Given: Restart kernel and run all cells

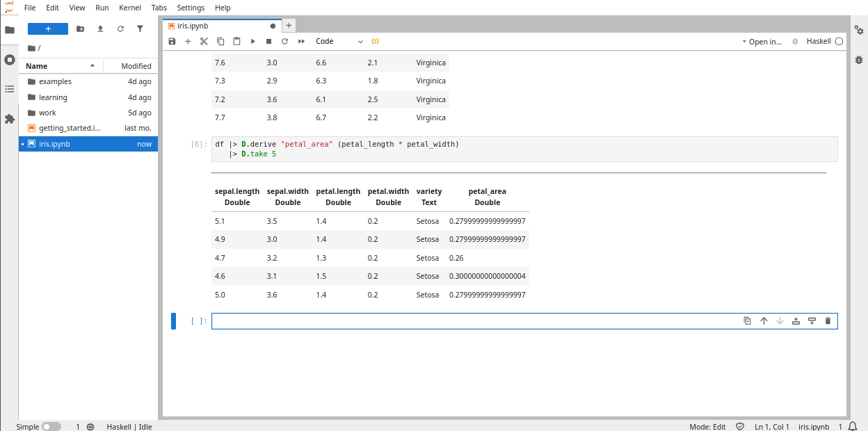Looking at the screenshot, I should coord(301,42).
